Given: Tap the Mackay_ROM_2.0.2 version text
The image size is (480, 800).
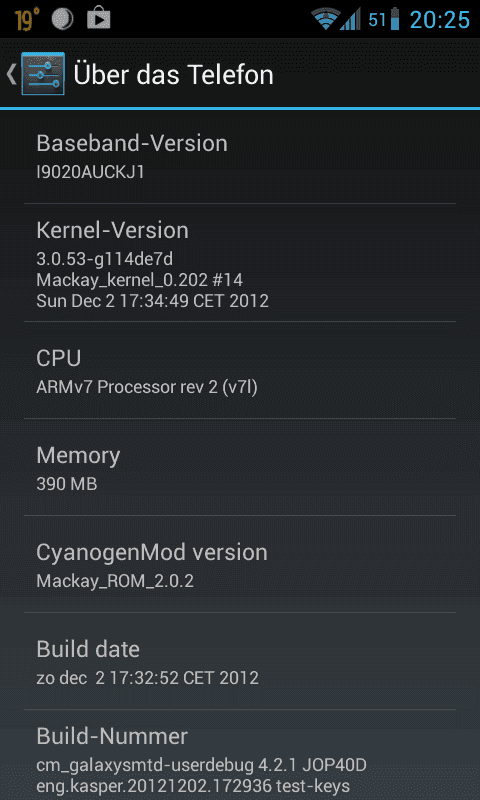Looking at the screenshot, I should 115,581.
